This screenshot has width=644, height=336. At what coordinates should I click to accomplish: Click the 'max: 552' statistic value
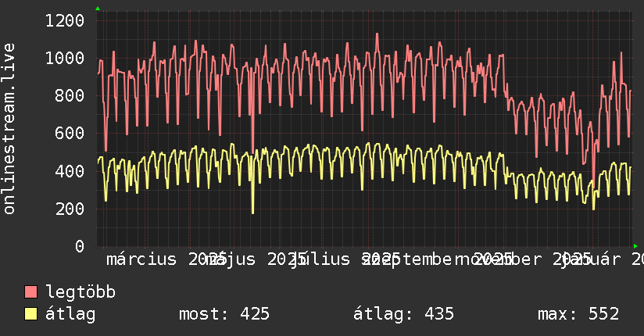[x=578, y=314]
